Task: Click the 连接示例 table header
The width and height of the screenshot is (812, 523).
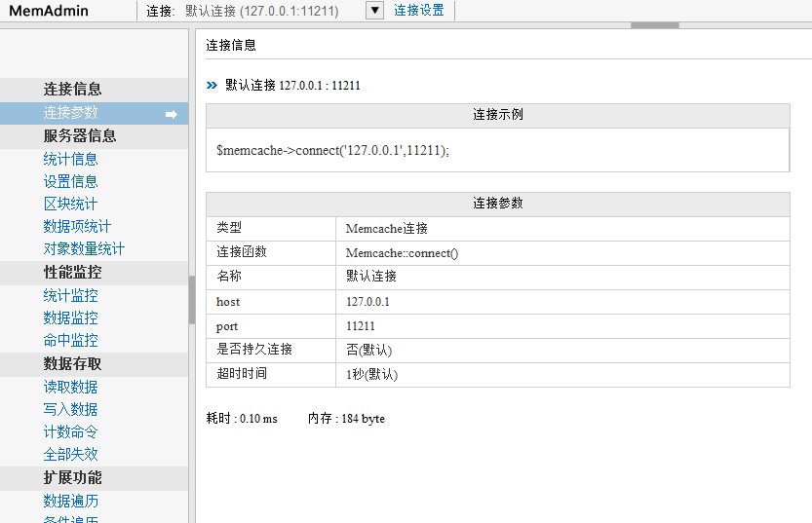Action: click(498, 115)
